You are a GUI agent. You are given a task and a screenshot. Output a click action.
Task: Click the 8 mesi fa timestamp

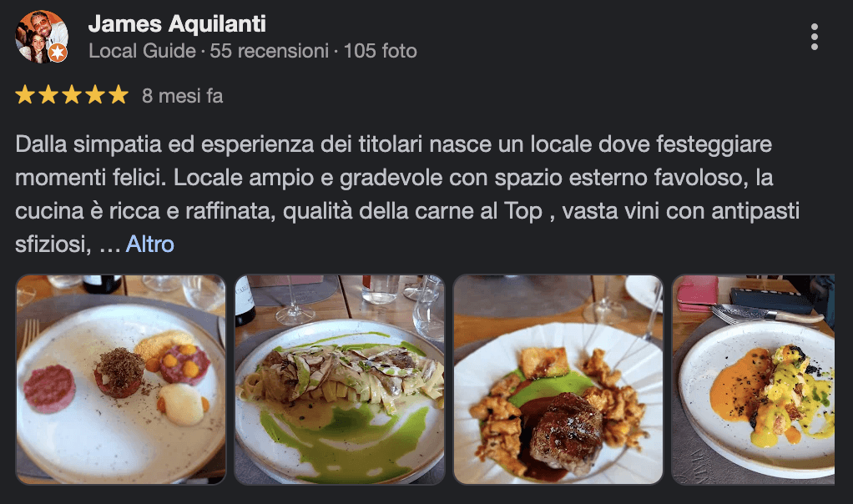(x=182, y=96)
